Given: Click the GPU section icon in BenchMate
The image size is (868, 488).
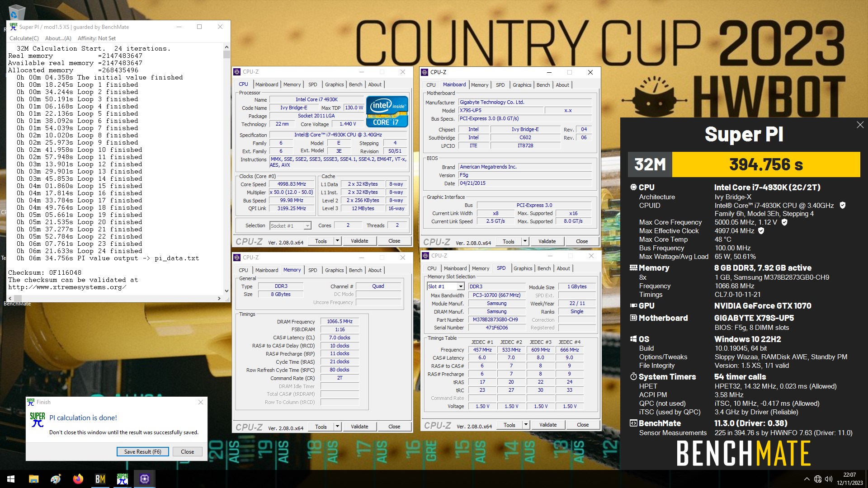Looking at the screenshot, I should 633,305.
